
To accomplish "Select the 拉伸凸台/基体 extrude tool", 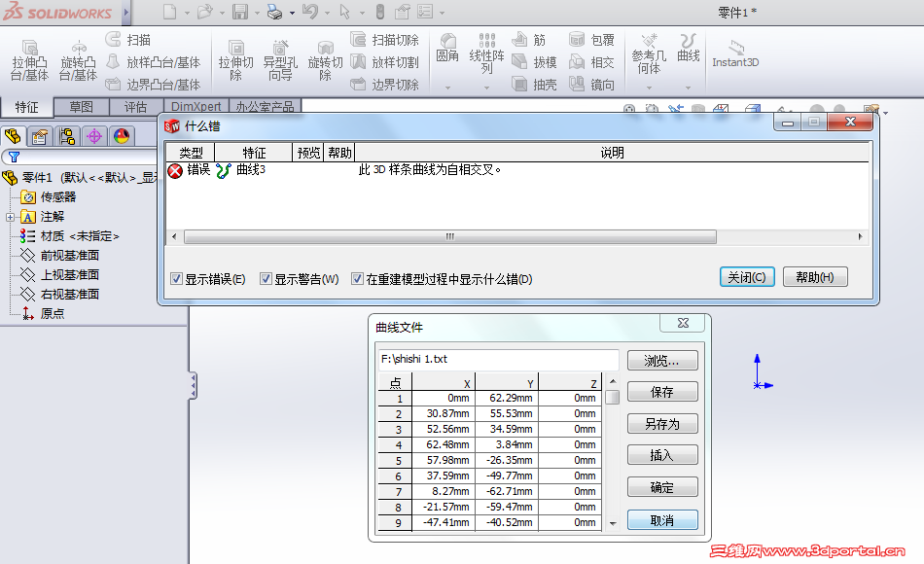I will click(29, 60).
